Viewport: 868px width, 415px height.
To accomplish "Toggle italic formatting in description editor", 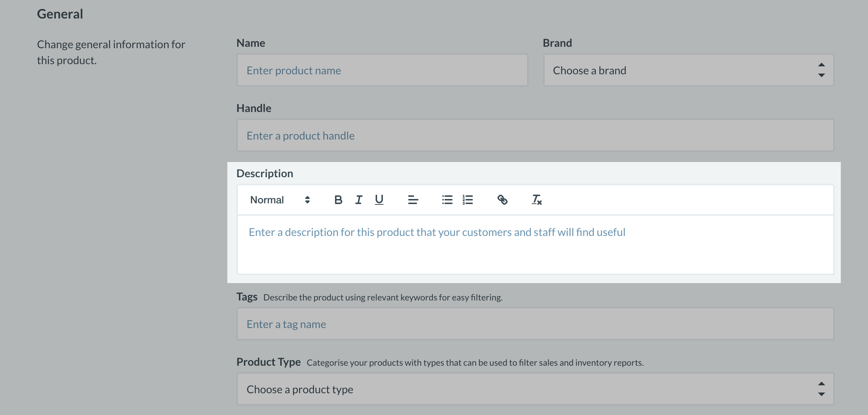I will pyautogui.click(x=359, y=200).
